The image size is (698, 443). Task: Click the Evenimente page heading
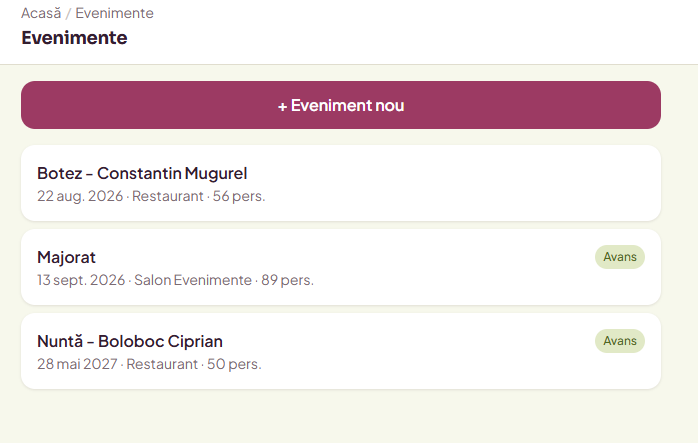[74, 38]
